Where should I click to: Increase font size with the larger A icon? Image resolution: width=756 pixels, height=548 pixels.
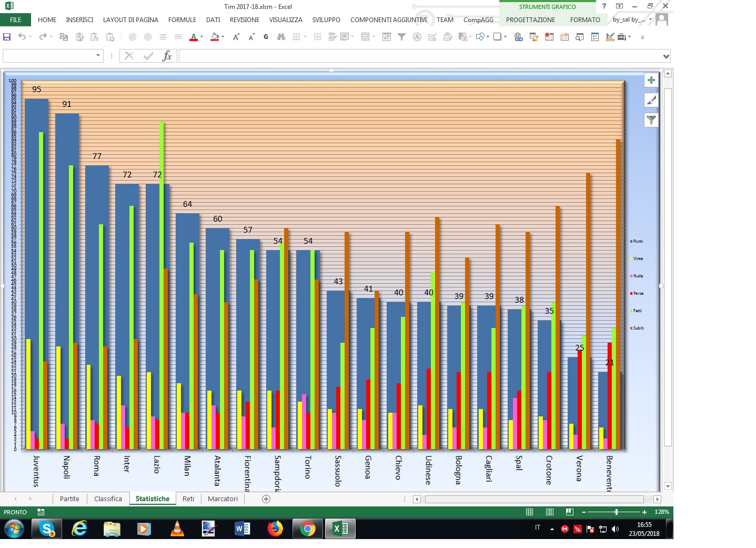point(236,37)
